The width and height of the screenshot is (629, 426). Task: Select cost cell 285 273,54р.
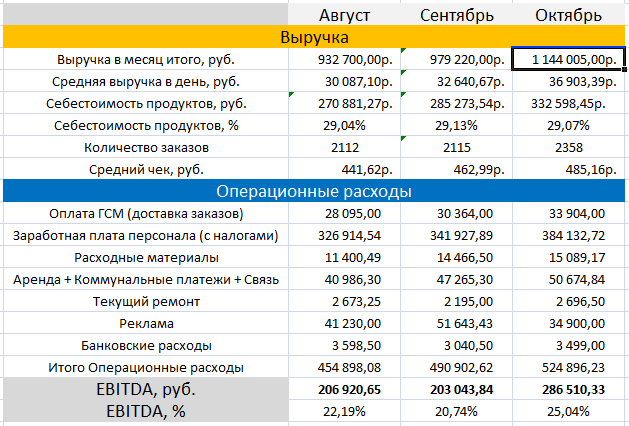coord(457,103)
